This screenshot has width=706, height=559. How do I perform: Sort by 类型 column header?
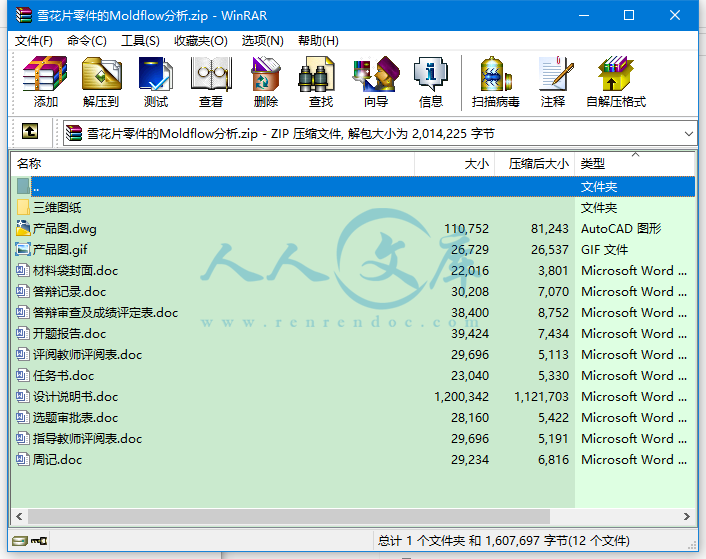click(634, 163)
